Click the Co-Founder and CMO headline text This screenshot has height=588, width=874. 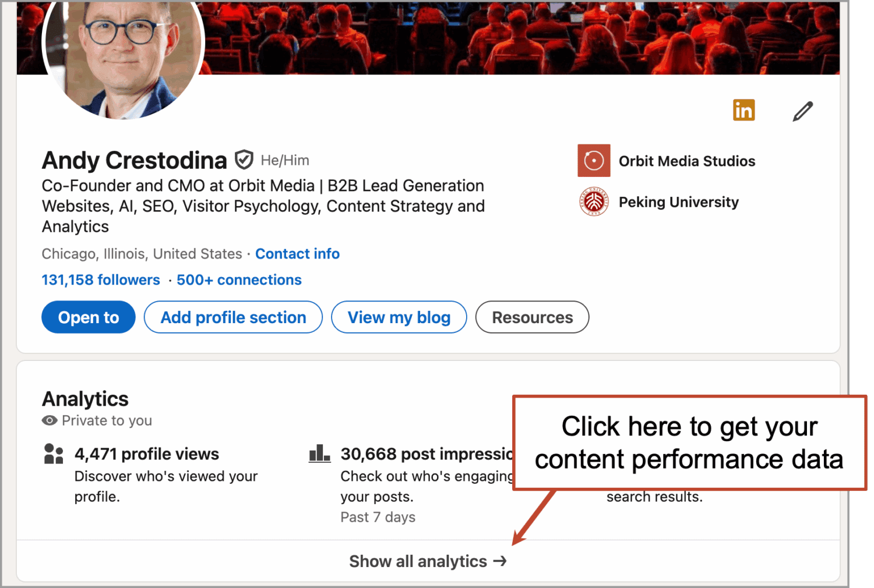[x=263, y=206]
